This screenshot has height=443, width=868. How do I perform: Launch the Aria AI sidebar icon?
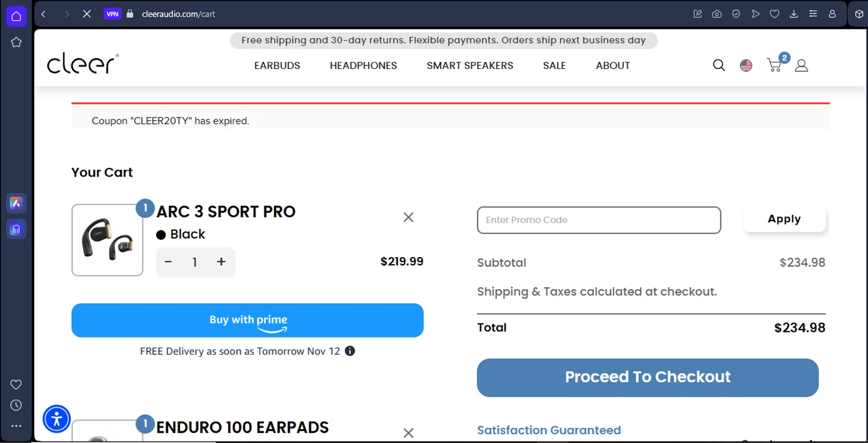pos(16,203)
